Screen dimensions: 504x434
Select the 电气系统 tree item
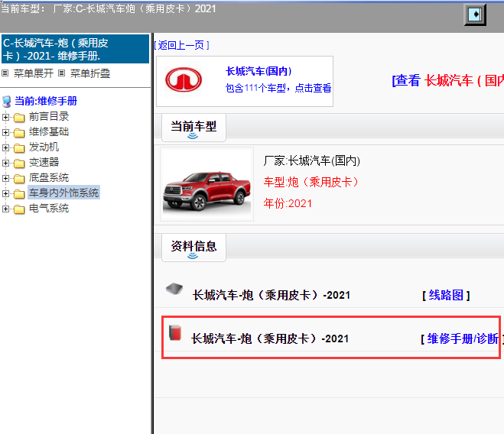49,209
